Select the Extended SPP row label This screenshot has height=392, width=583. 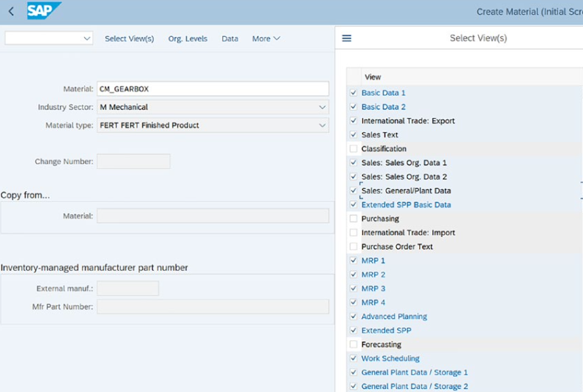click(386, 330)
